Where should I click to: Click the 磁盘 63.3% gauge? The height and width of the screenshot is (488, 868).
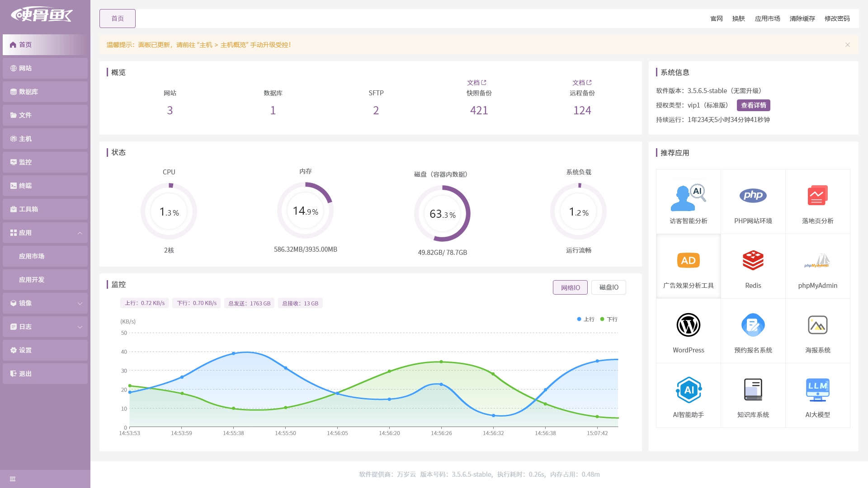(x=442, y=213)
